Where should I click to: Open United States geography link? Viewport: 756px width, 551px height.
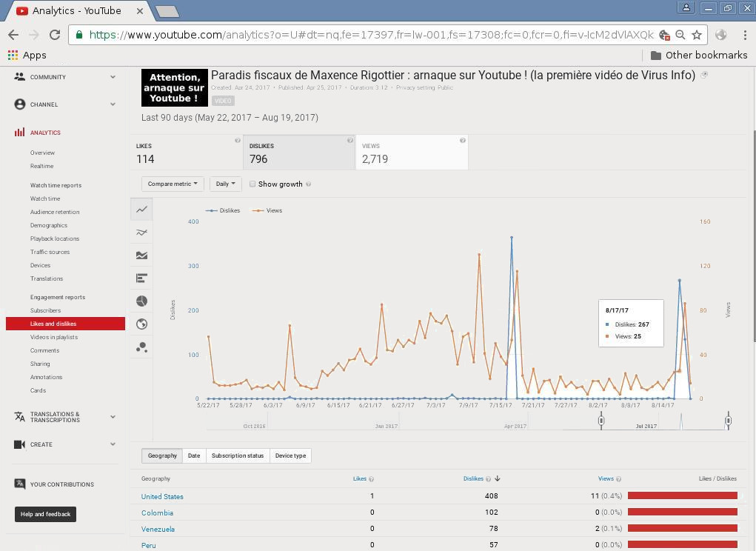point(162,496)
